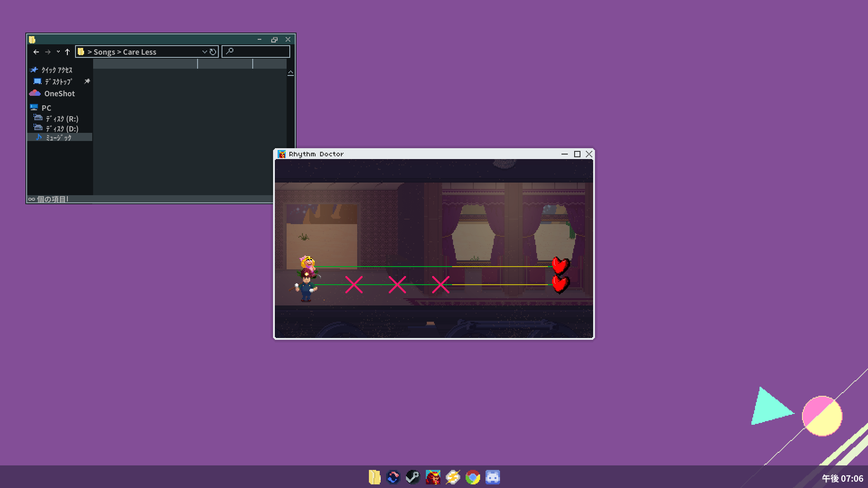The height and width of the screenshot is (488, 868).
Task: Click the scrollbar up arrow in explorer
Action: (x=291, y=73)
